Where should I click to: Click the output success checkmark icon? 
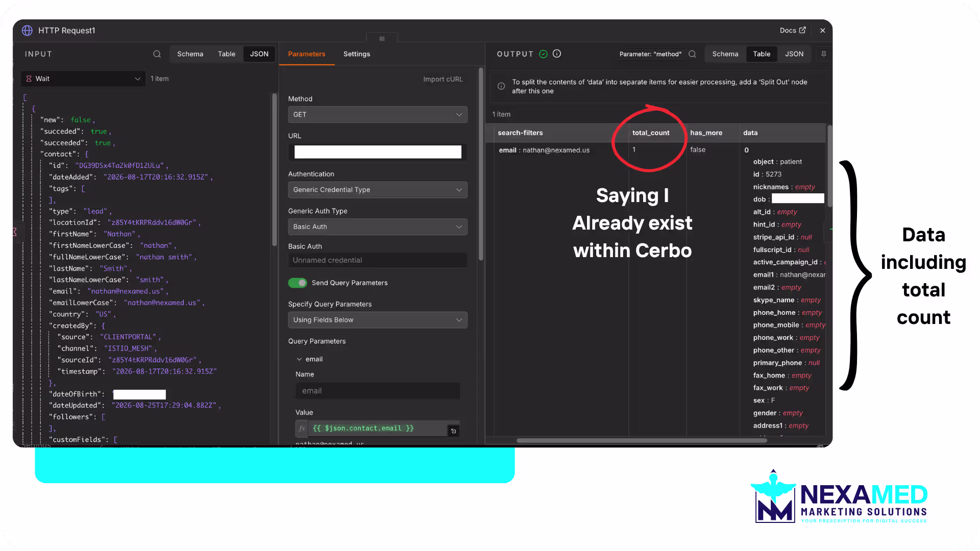pyautogui.click(x=543, y=54)
